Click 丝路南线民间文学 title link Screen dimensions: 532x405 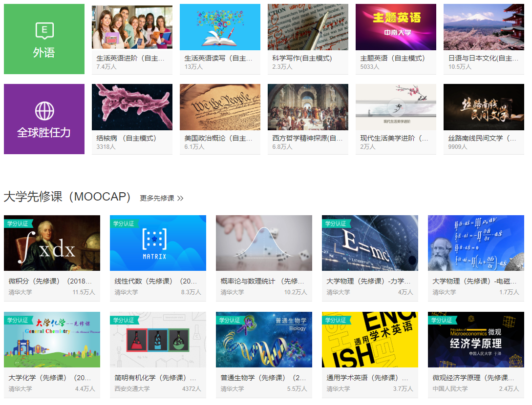click(482, 138)
